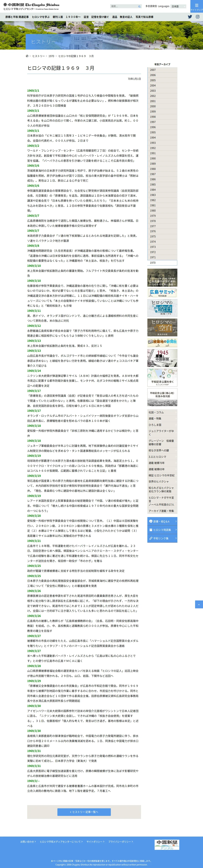
Task: Select 1985 in yearly archive
Action: click(x=162, y=185)
